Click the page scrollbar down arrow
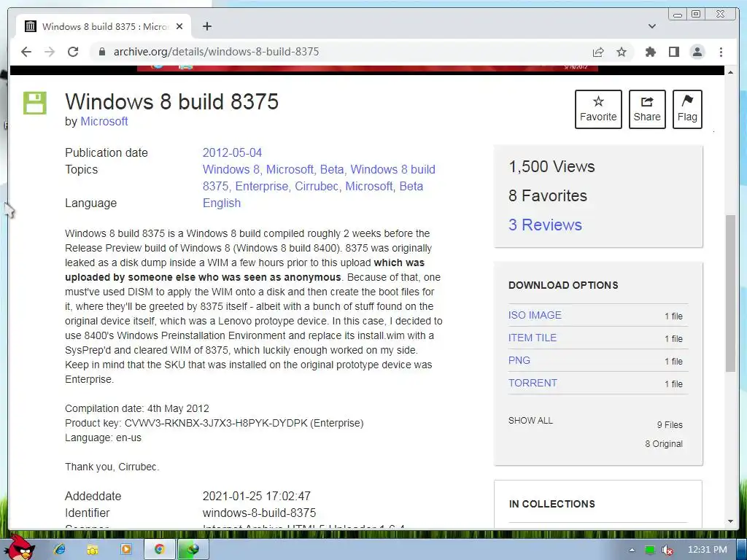The width and height of the screenshot is (747, 560). point(730,521)
